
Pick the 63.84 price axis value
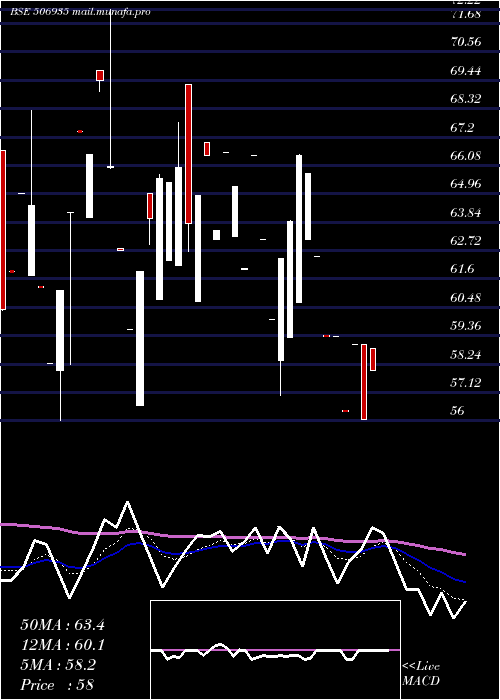tap(466, 212)
